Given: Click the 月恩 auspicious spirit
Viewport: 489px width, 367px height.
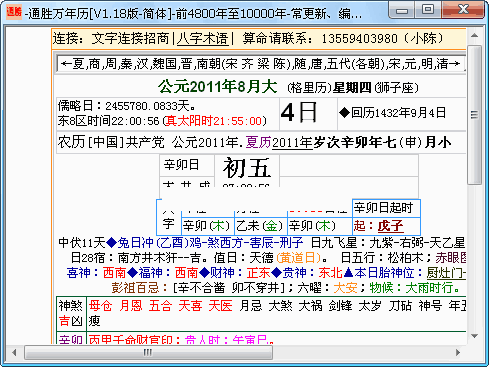Looking at the screenshot, I should point(131,305).
